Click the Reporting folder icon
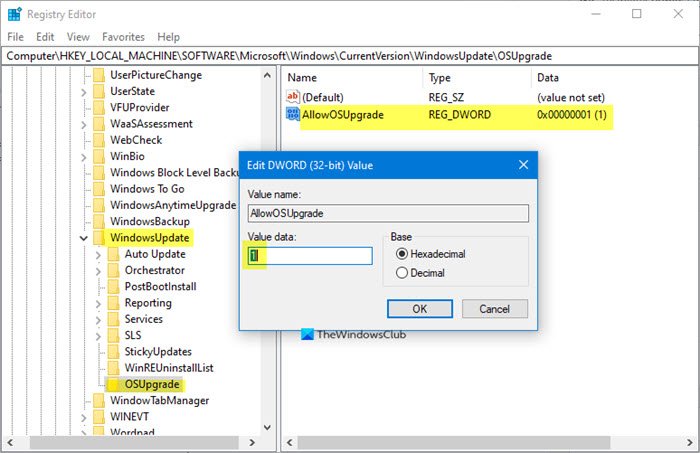The height and width of the screenshot is (453, 700). 113,303
